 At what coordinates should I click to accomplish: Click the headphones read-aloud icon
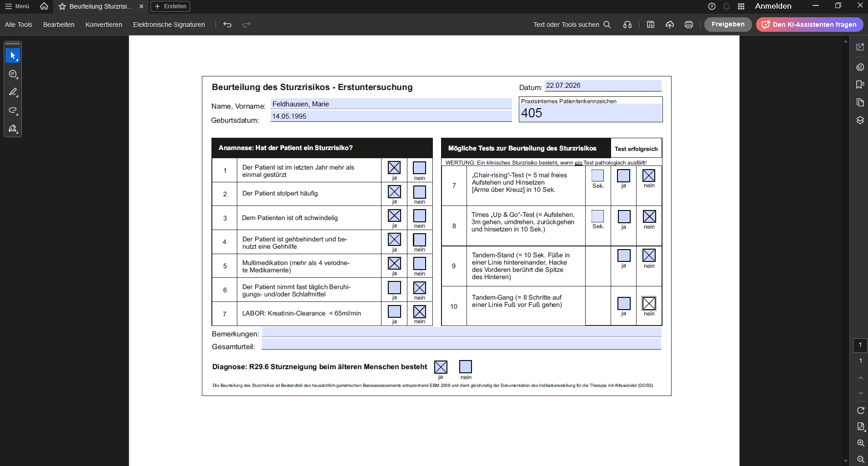point(627,25)
